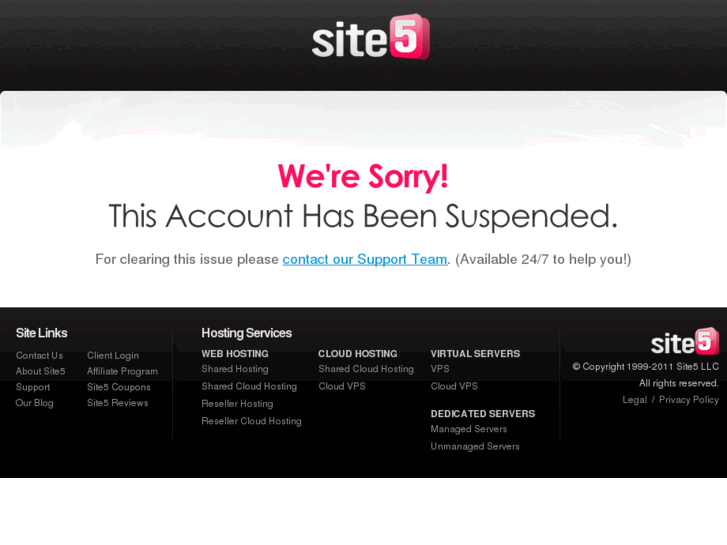Open Reseller Hosting link
727x545 pixels.
[x=237, y=404]
